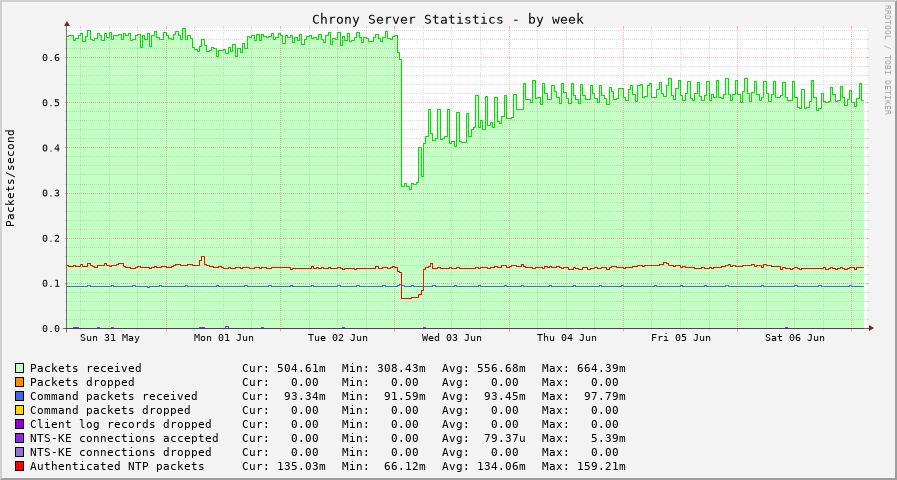The image size is (897, 480).
Task: Click the Authenticated NTP Avg value 134.06m
Action: [501, 466]
